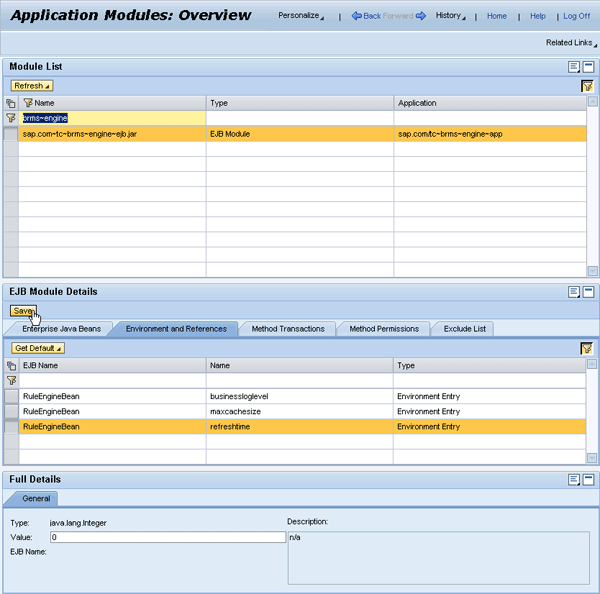600x594 pixels.
Task: Click the Save button
Action: [x=25, y=311]
